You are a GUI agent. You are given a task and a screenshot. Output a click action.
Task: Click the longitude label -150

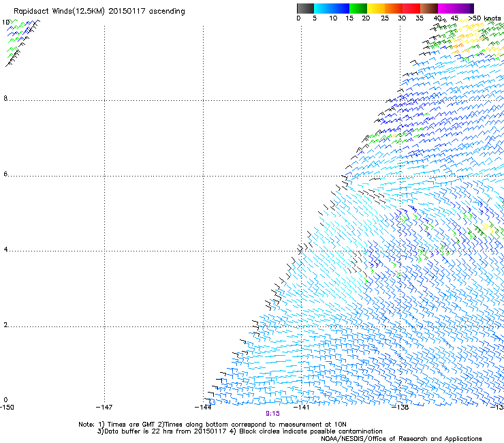tap(7, 408)
